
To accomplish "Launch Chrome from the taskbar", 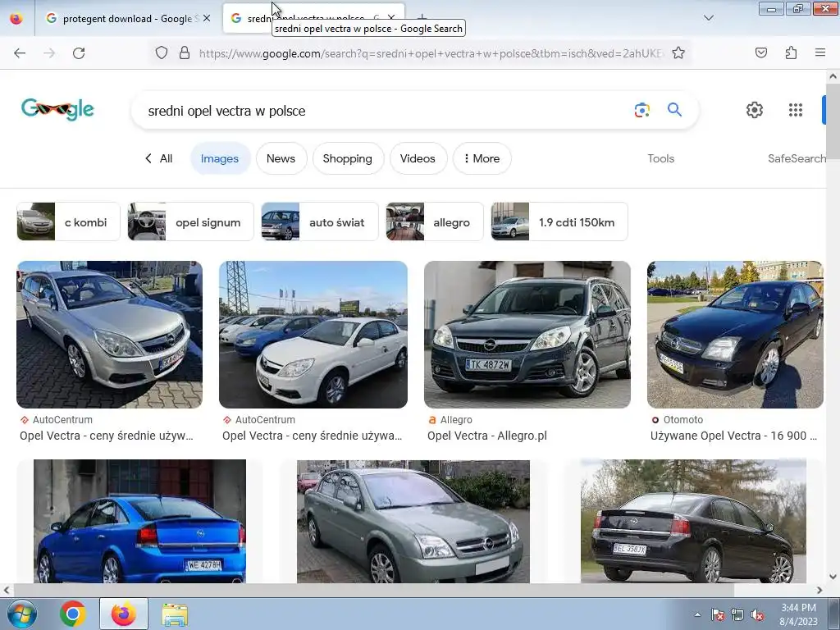I will [73, 614].
